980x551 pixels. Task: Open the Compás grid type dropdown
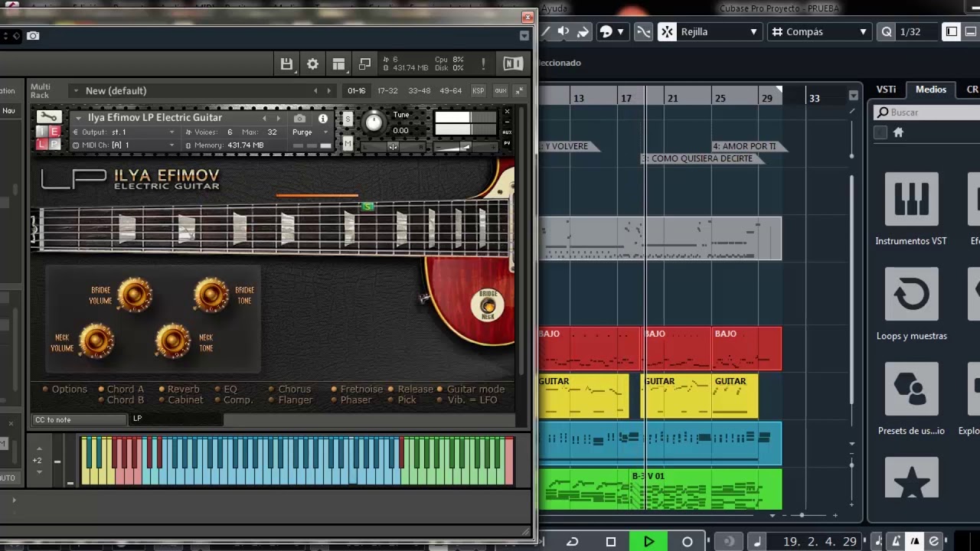pyautogui.click(x=820, y=31)
